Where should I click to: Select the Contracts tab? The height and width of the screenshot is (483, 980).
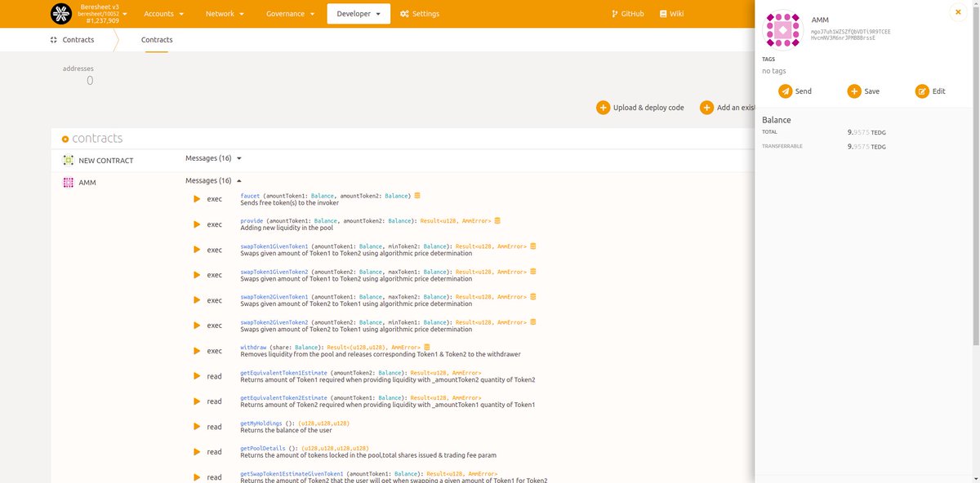tap(157, 39)
